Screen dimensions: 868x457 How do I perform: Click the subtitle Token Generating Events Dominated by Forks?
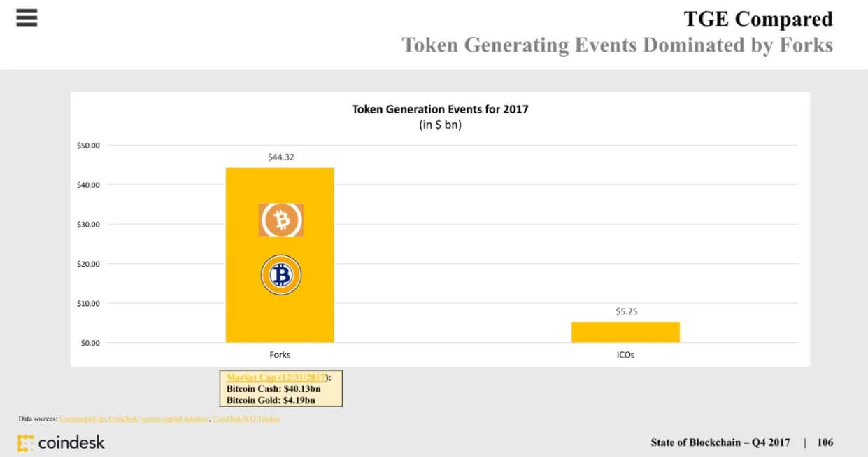click(617, 45)
